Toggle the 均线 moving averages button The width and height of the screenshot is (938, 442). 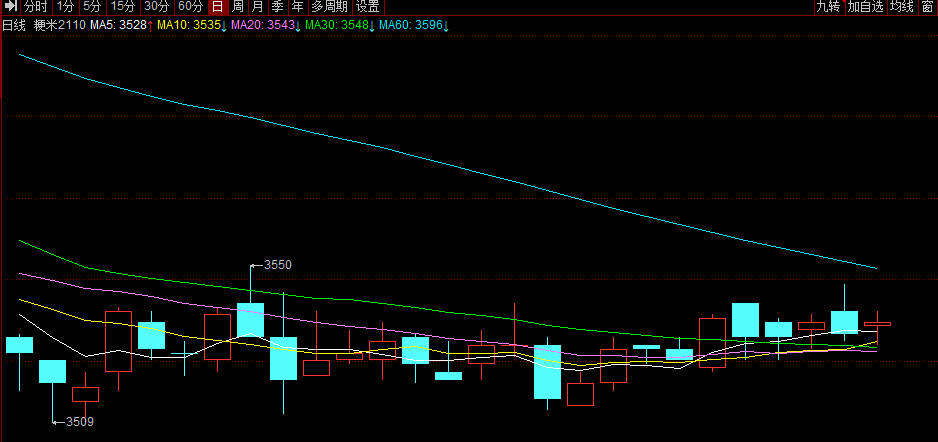click(x=902, y=7)
